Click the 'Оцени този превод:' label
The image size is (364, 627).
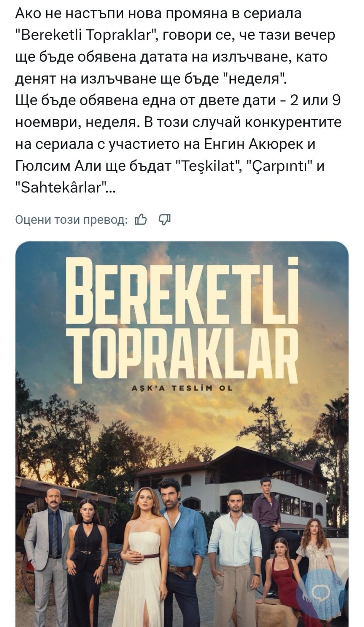tap(72, 220)
